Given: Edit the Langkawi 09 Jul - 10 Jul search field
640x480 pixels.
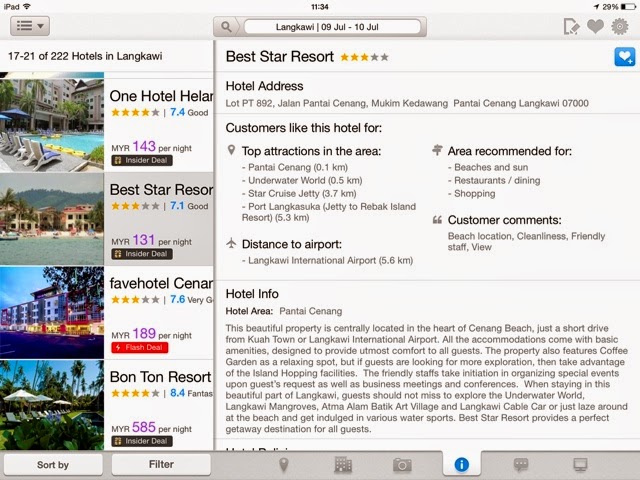Looking at the screenshot, I should point(332,27).
